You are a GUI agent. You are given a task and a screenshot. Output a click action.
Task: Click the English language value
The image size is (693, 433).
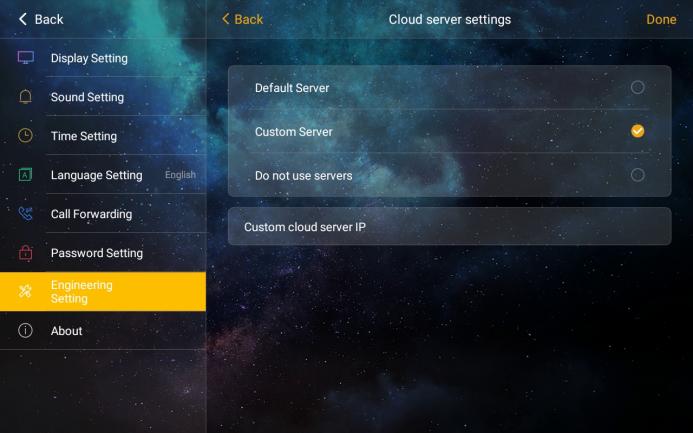pos(180,175)
